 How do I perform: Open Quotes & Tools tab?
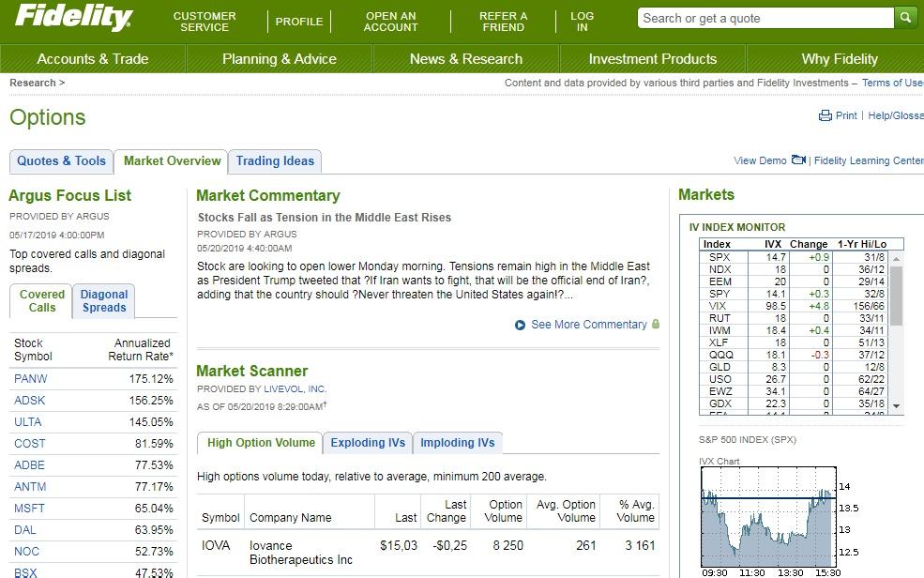[62, 160]
